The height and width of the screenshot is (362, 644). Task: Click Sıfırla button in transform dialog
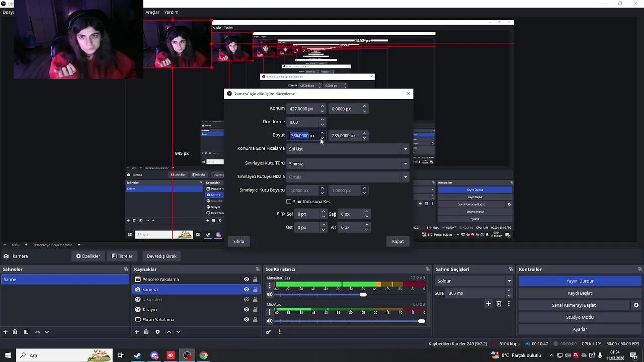(238, 241)
